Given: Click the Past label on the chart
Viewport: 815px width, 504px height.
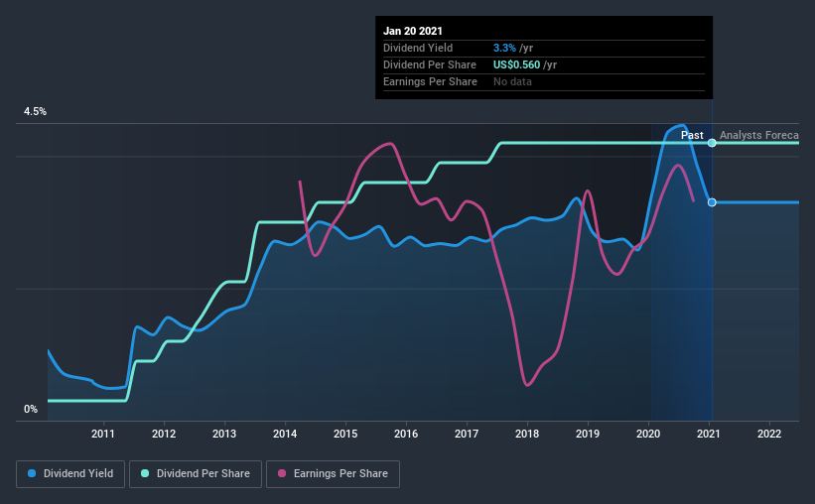Looking at the screenshot, I should coord(692,135).
